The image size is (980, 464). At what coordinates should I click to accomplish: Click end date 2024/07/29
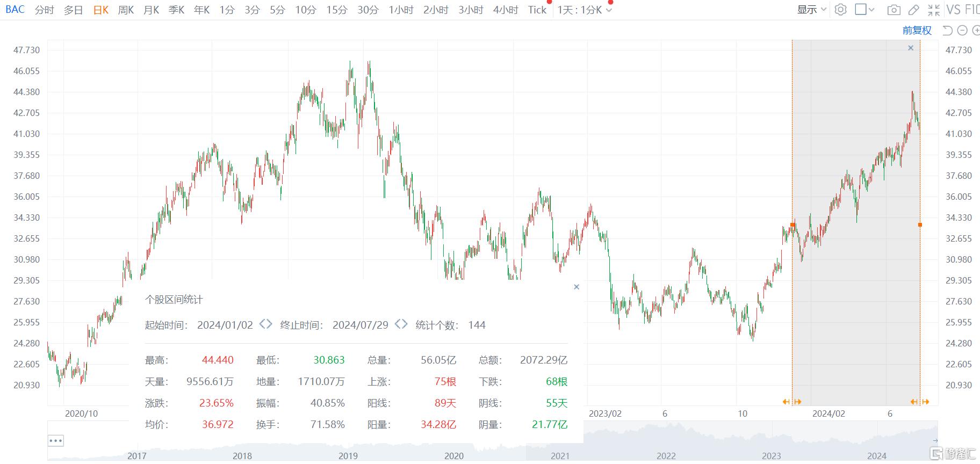pyautogui.click(x=360, y=325)
